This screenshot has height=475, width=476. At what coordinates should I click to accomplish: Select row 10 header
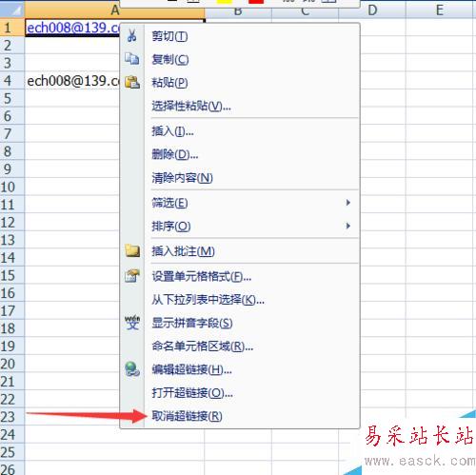12,187
